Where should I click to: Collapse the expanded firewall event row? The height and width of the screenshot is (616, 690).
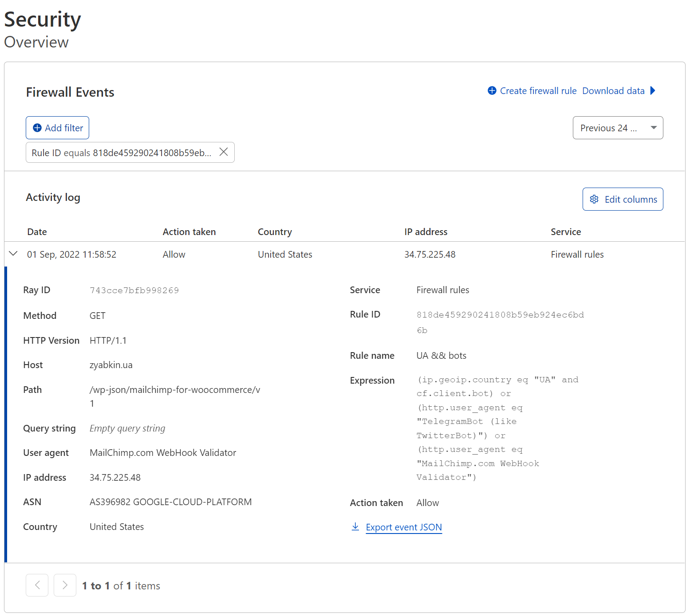tap(13, 254)
